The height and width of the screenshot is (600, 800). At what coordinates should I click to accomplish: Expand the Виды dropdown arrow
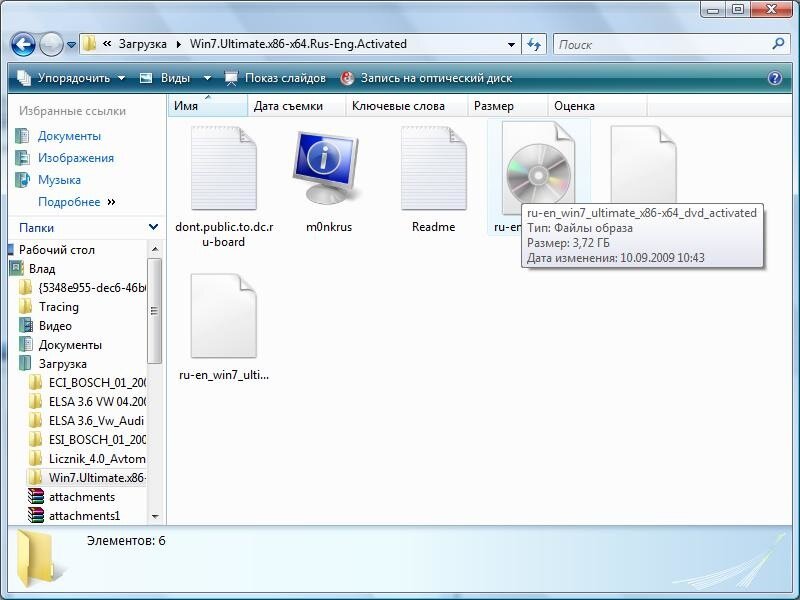pos(207,78)
